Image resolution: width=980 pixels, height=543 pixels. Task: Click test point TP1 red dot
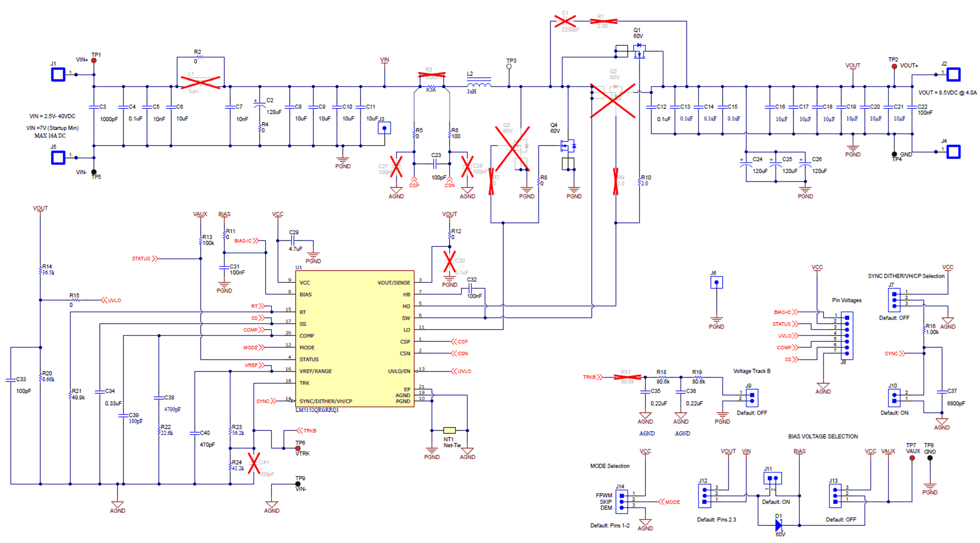pos(94,60)
